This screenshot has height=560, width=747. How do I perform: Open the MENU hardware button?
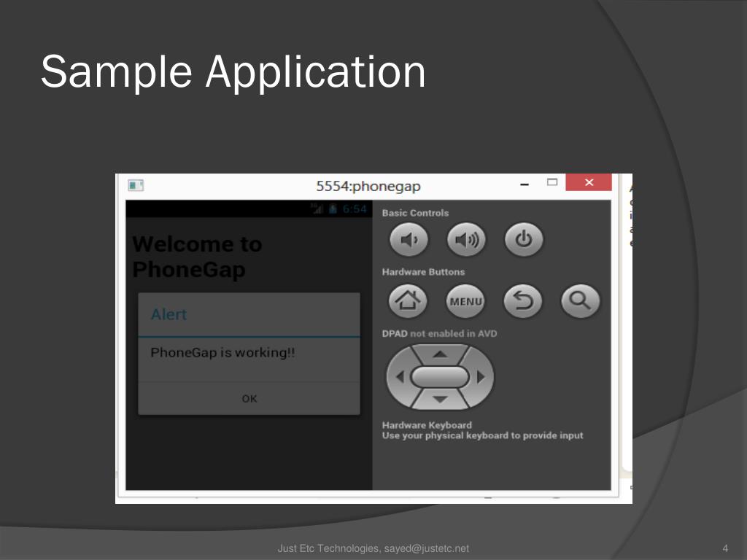click(465, 301)
